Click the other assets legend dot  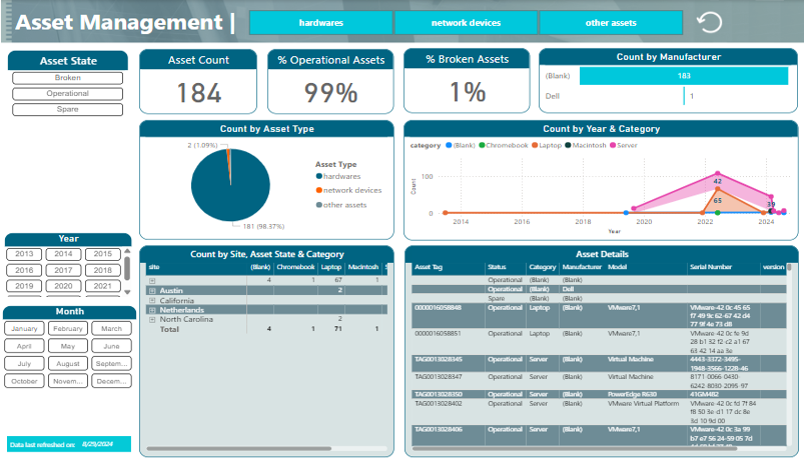point(319,204)
